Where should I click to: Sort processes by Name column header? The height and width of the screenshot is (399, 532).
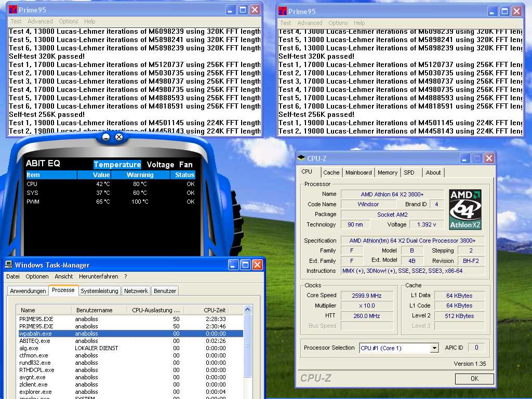44,310
